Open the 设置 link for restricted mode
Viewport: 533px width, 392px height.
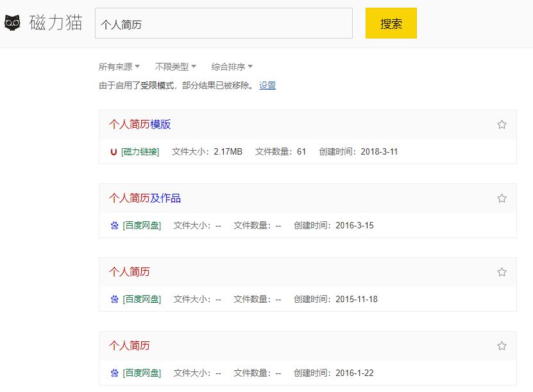(x=267, y=85)
